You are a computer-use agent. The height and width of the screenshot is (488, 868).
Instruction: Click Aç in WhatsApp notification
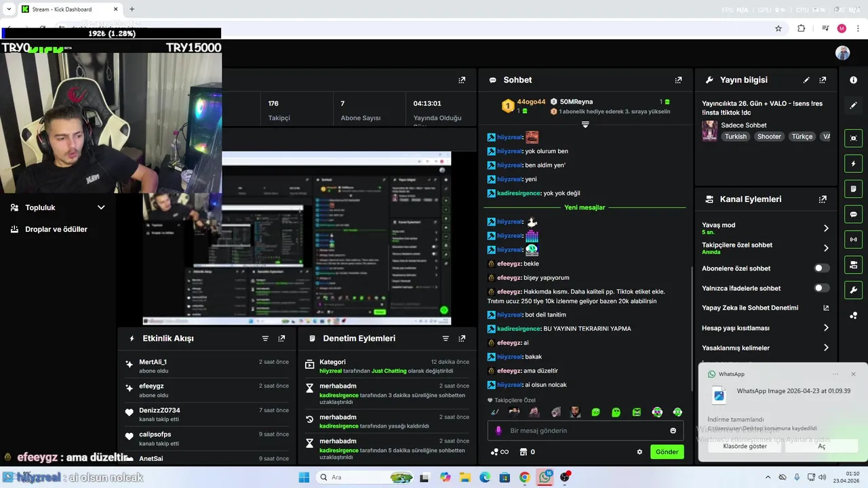tap(821, 446)
